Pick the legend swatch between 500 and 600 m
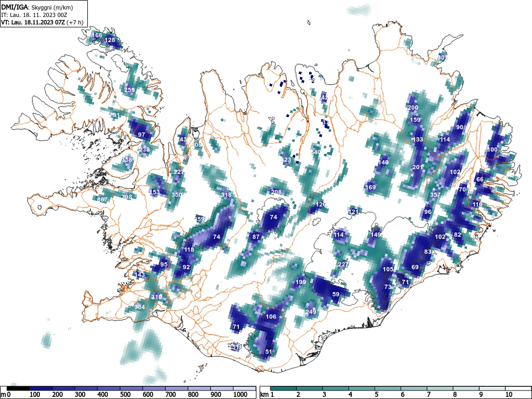 [x=131, y=388]
